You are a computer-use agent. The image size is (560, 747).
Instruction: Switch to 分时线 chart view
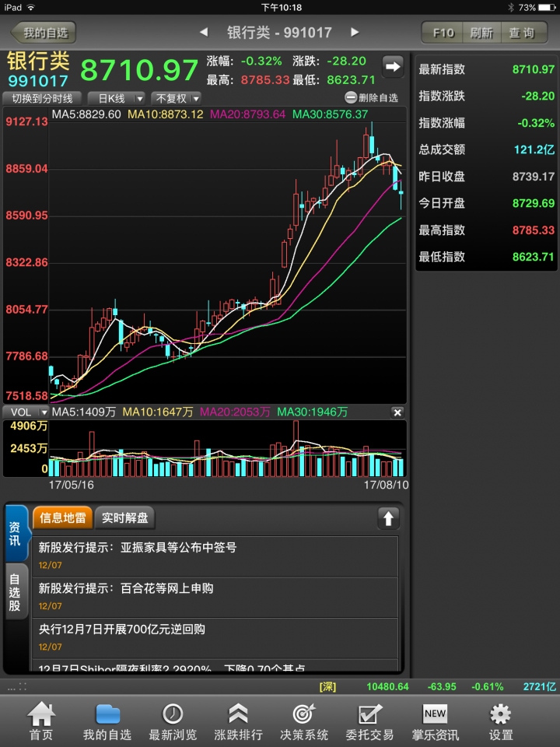[42, 98]
